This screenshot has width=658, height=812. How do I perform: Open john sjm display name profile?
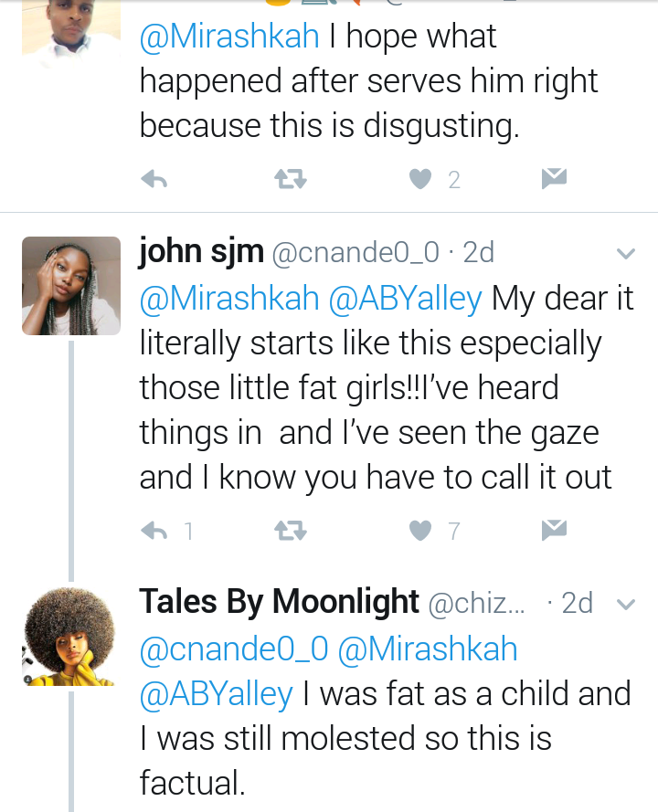(x=202, y=252)
